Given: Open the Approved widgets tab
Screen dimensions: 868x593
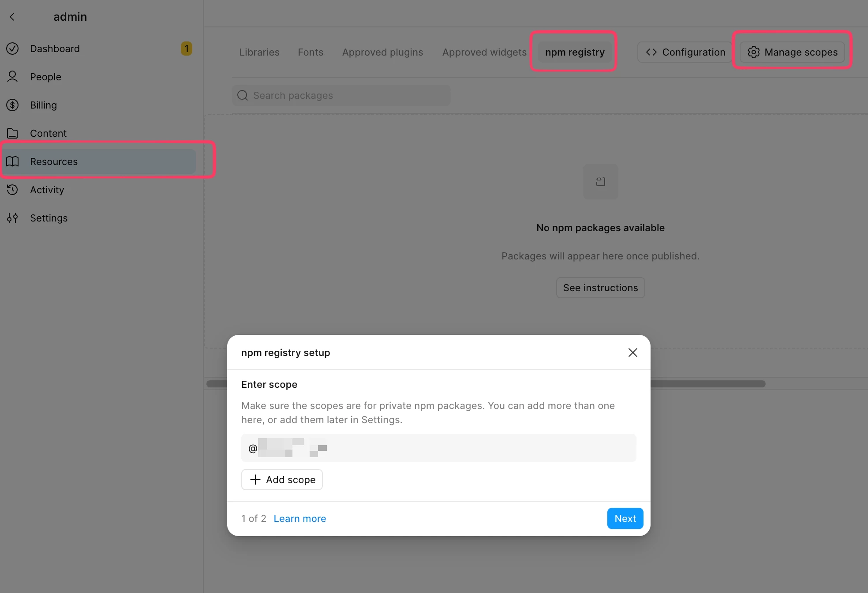Looking at the screenshot, I should (484, 52).
